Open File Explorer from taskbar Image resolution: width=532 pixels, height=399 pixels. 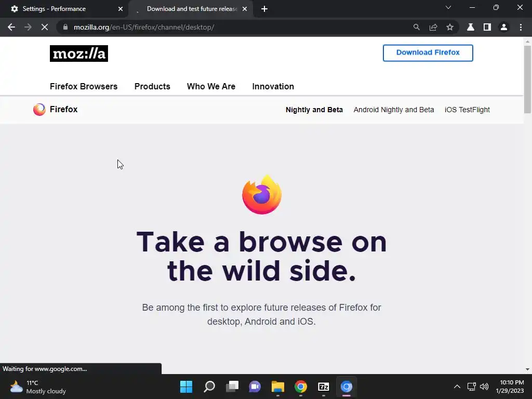pos(278,387)
